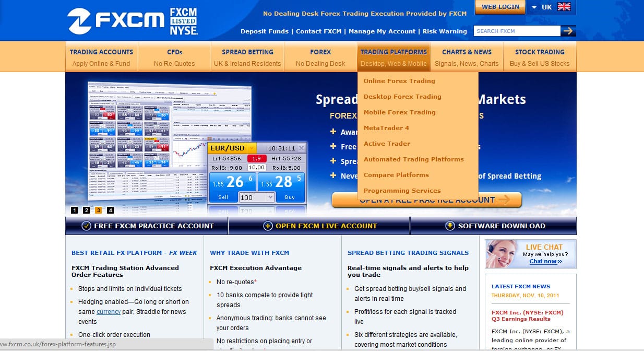Click the Chat now link
Viewport: 644px width, 351px height.
(x=545, y=261)
